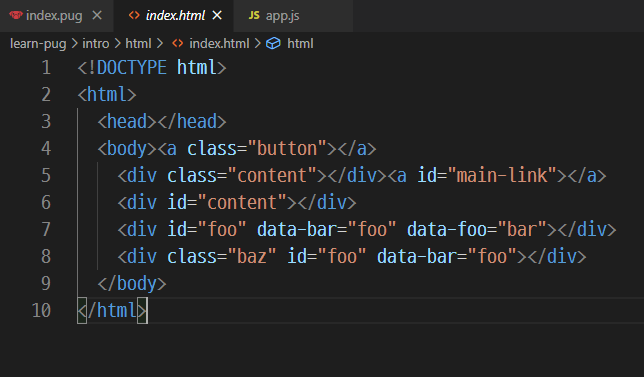
Task: Click line number 1 in gutter
Action: pyautogui.click(x=46, y=68)
